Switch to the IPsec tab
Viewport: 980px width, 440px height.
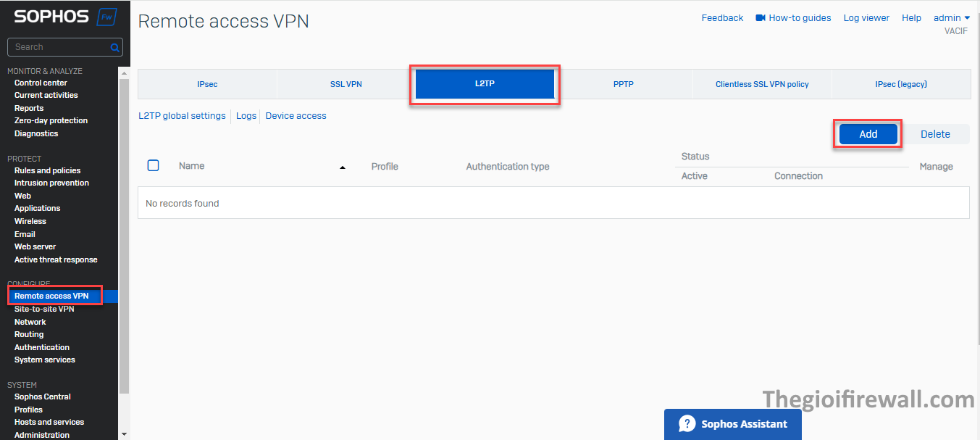point(207,84)
